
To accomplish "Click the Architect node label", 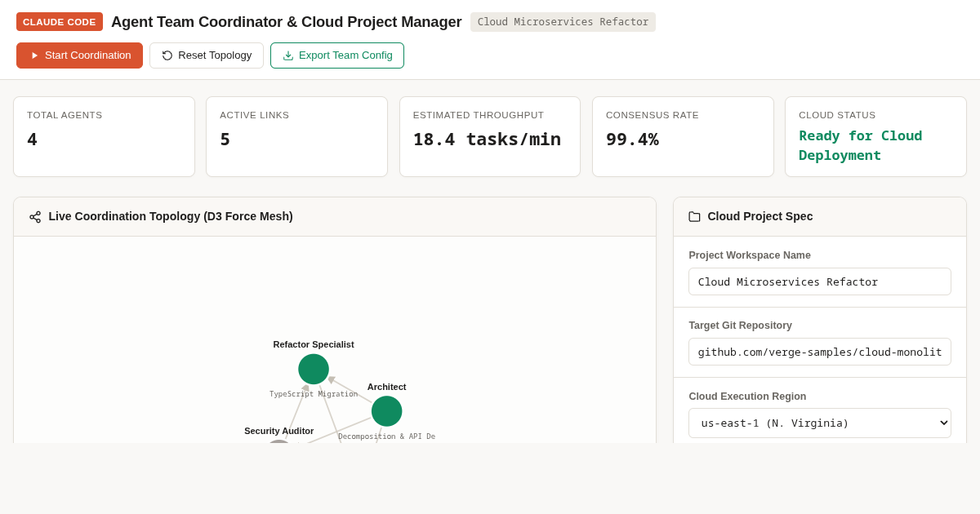I will 386,387.
